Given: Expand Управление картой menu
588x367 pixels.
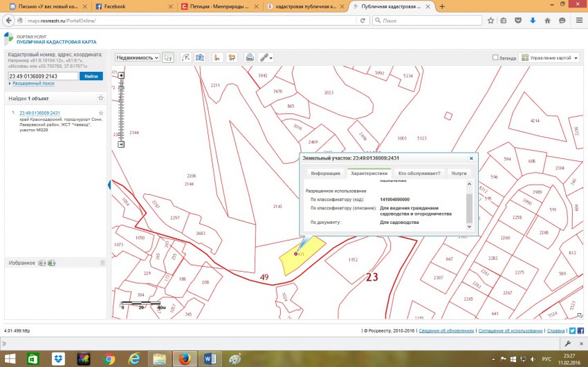Looking at the screenshot, I should coord(549,58).
